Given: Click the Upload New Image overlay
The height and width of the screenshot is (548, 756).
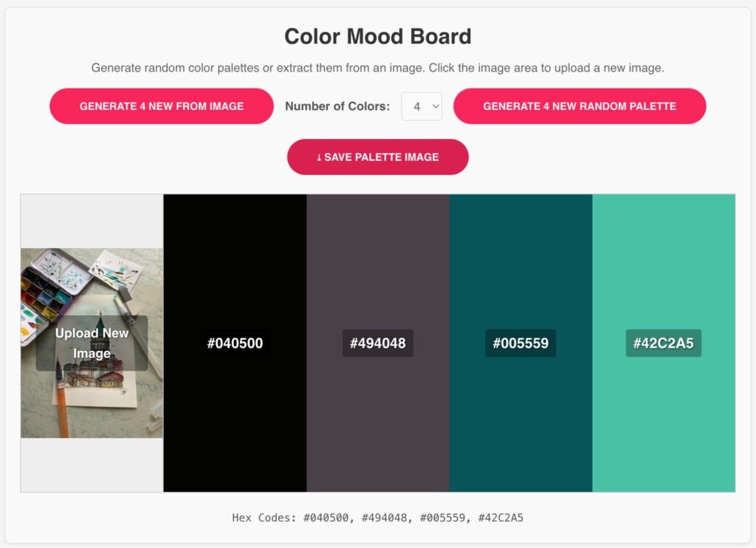Looking at the screenshot, I should [92, 343].
